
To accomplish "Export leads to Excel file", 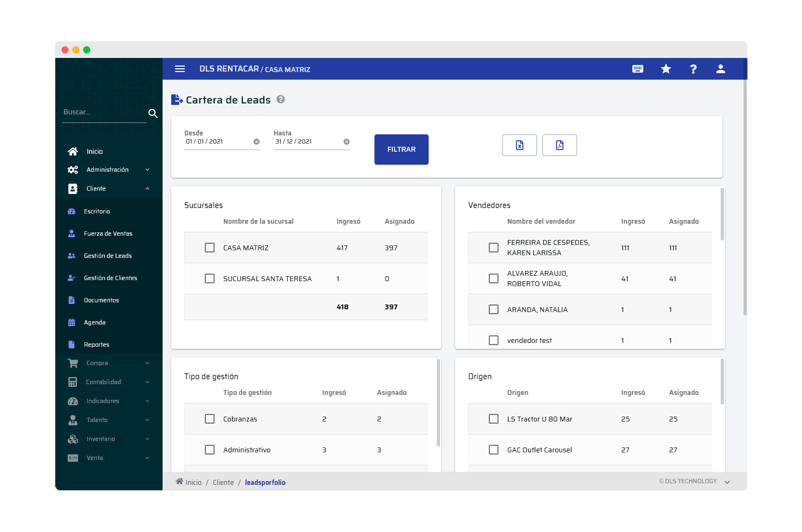I will tap(520, 145).
